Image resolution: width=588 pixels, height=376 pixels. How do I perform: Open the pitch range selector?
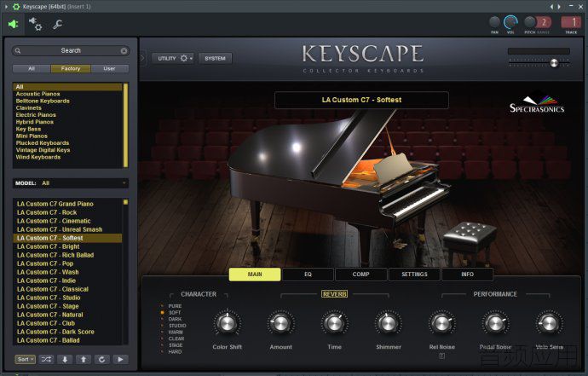pos(543,22)
